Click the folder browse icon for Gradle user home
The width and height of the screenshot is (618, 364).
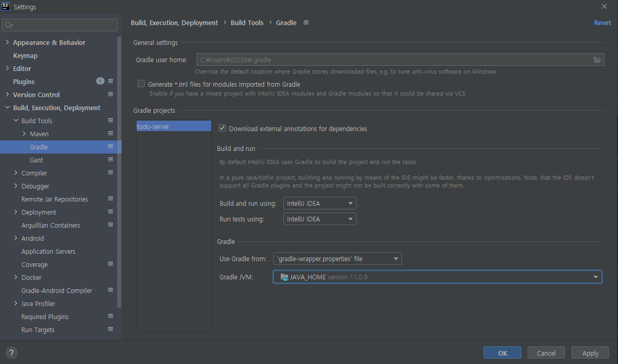tap(597, 60)
